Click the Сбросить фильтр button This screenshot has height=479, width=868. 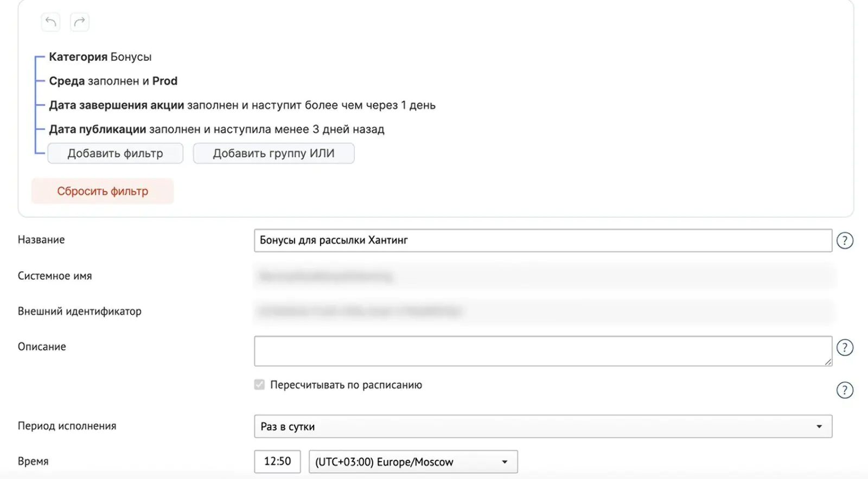click(103, 191)
